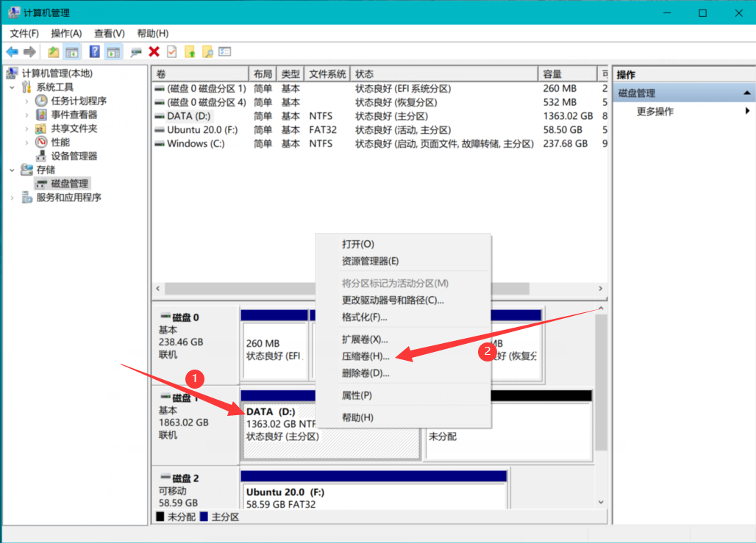The width and height of the screenshot is (756, 543).
Task: Choose 帮助(H) from the context menu
Action: 404,417
